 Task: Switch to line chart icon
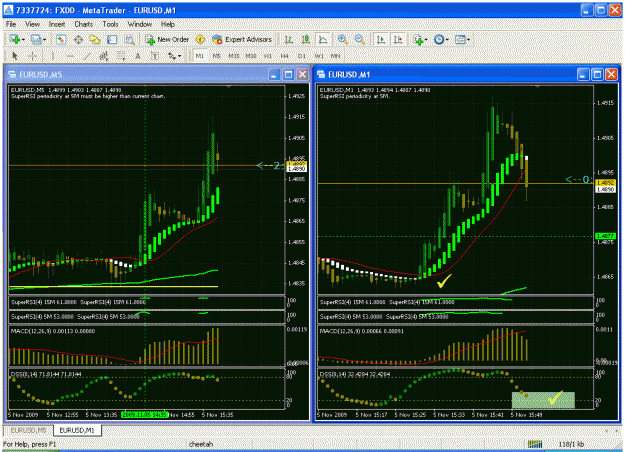[x=322, y=39]
